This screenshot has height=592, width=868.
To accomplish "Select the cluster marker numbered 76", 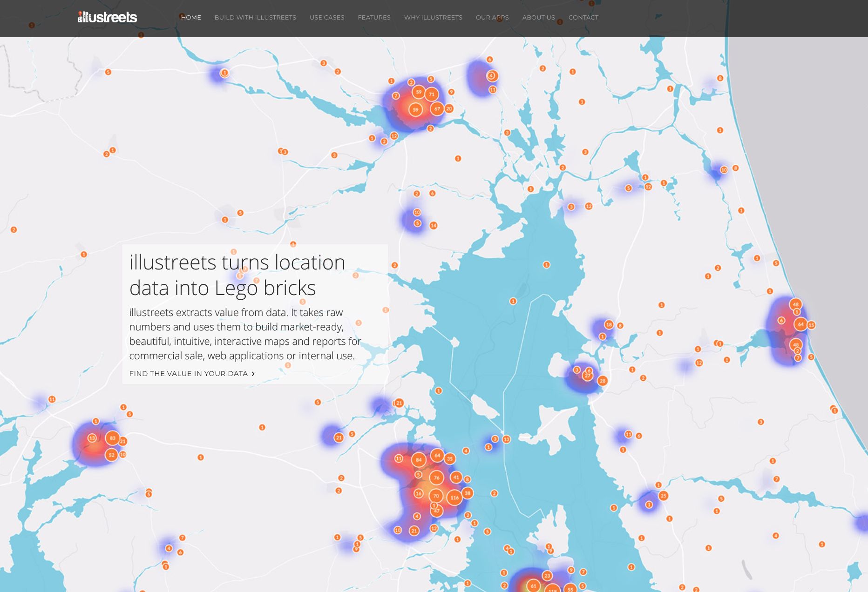I will click(436, 478).
